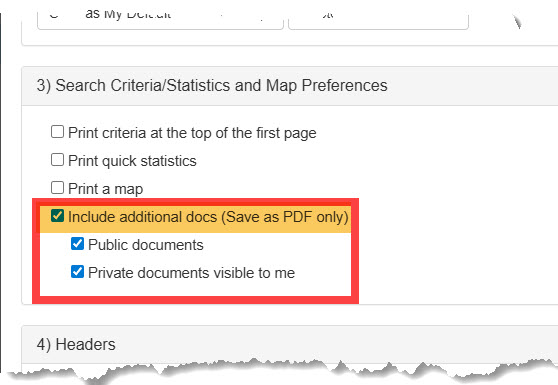Image resolution: width=558 pixels, height=385 pixels.
Task: Tick the Print quick statistics checkbox
Action: point(57,160)
